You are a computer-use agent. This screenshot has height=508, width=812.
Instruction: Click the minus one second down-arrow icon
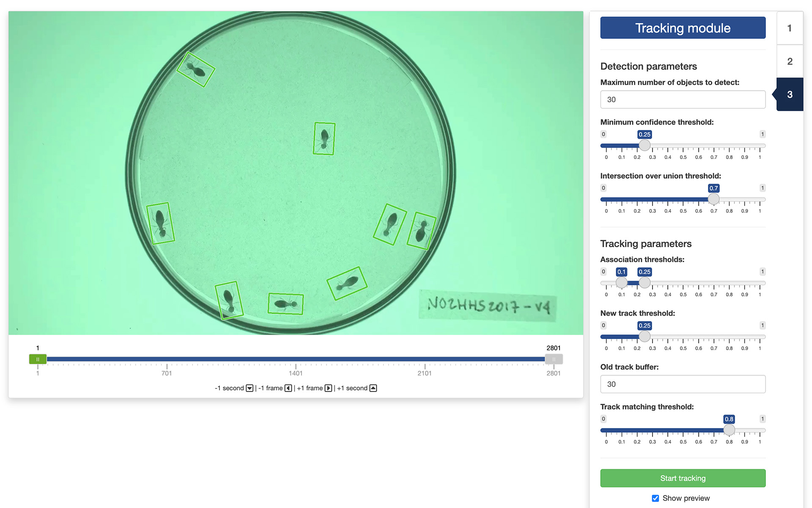click(x=250, y=388)
